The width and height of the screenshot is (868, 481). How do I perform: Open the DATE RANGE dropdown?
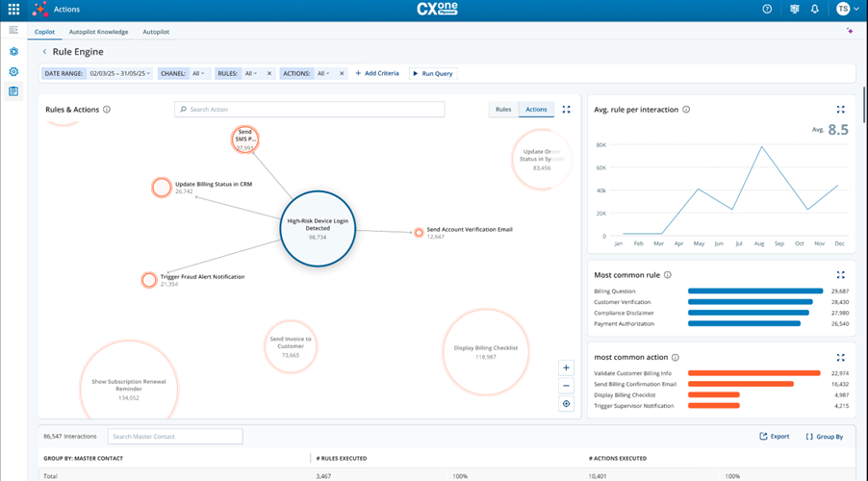(x=120, y=73)
